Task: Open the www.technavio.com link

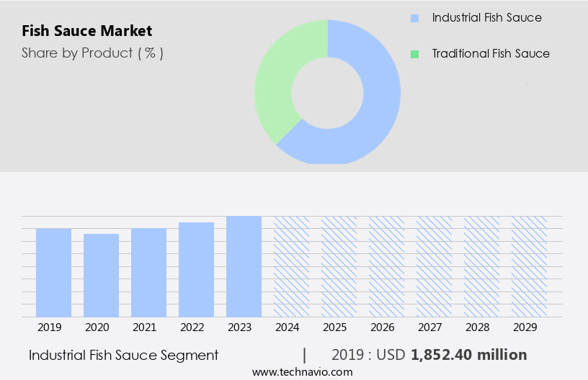Action: point(303,372)
